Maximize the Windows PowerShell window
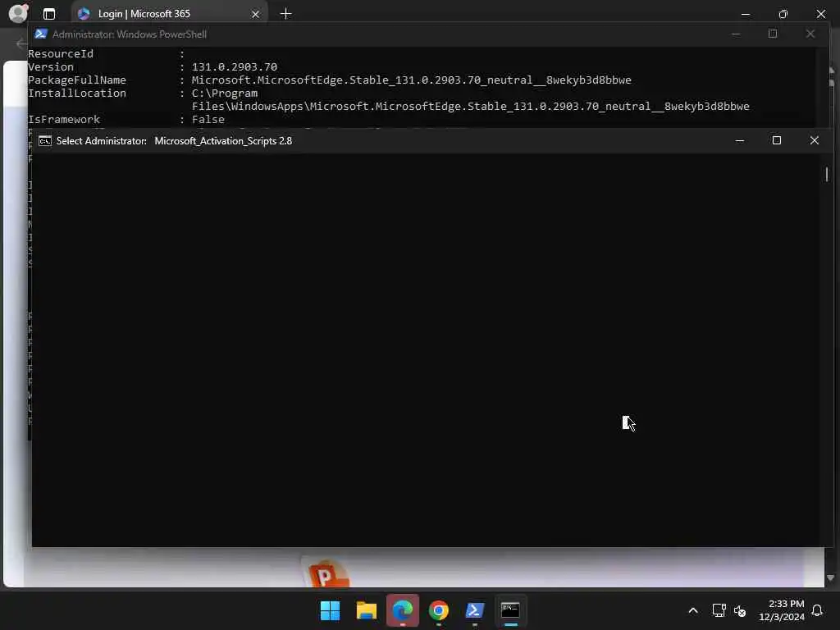Image resolution: width=840 pixels, height=630 pixels. 773,34
